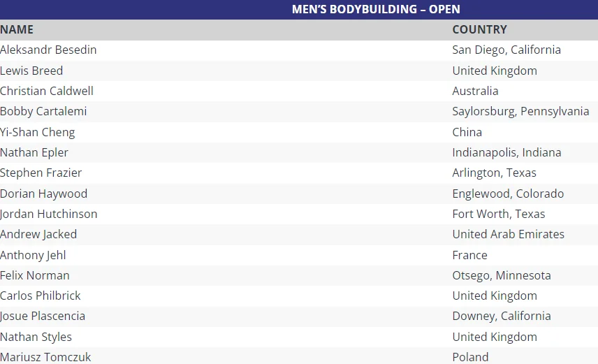
Task: Click the Men's Bodybuilding – Open title
Action: click(x=375, y=9)
